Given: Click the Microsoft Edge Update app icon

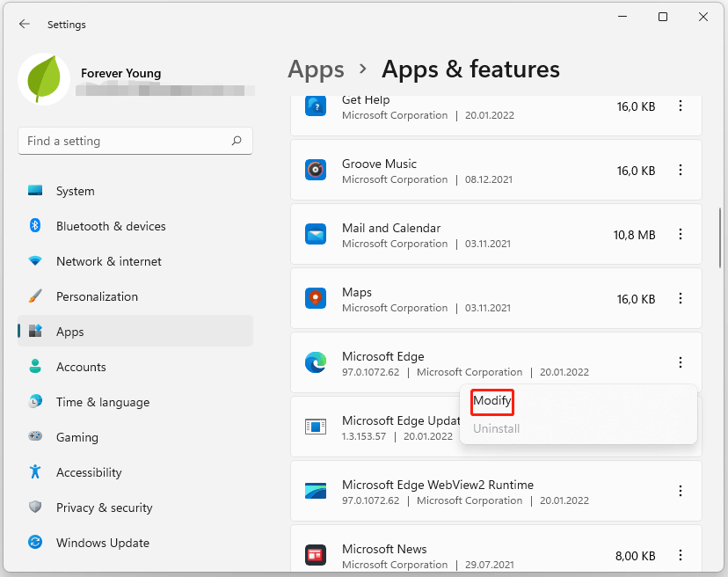Looking at the screenshot, I should [316, 427].
